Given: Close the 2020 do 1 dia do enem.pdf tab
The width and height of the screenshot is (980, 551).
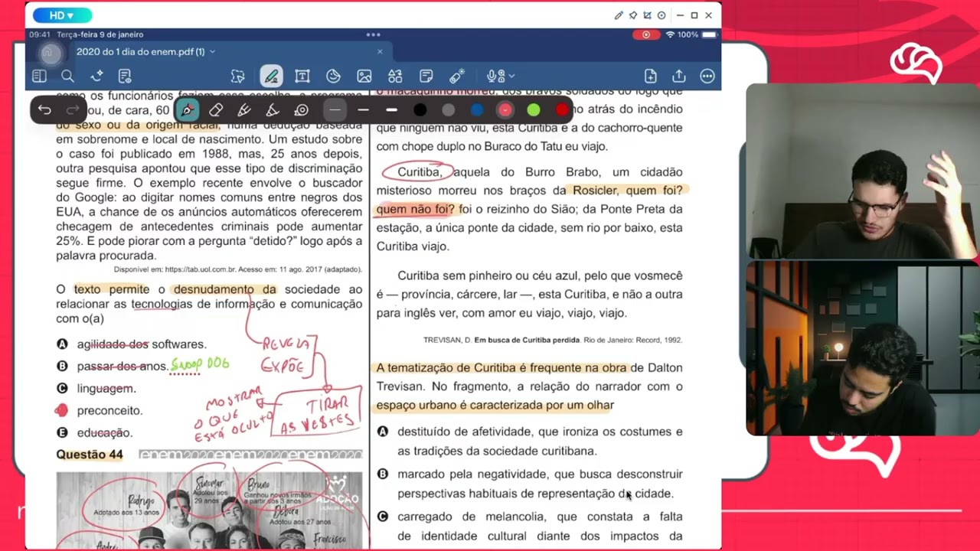Looking at the screenshot, I should pyautogui.click(x=380, y=52).
